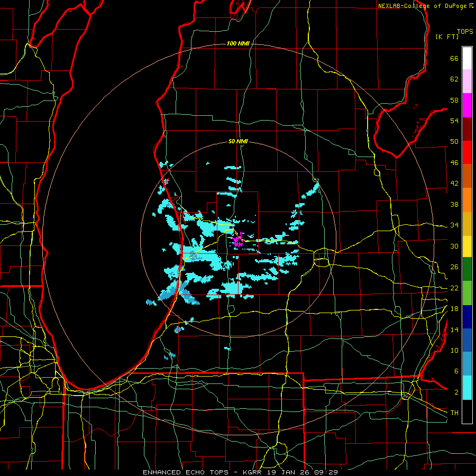Click the legend value 50
Screen dimensions: 476x476
click(x=454, y=142)
